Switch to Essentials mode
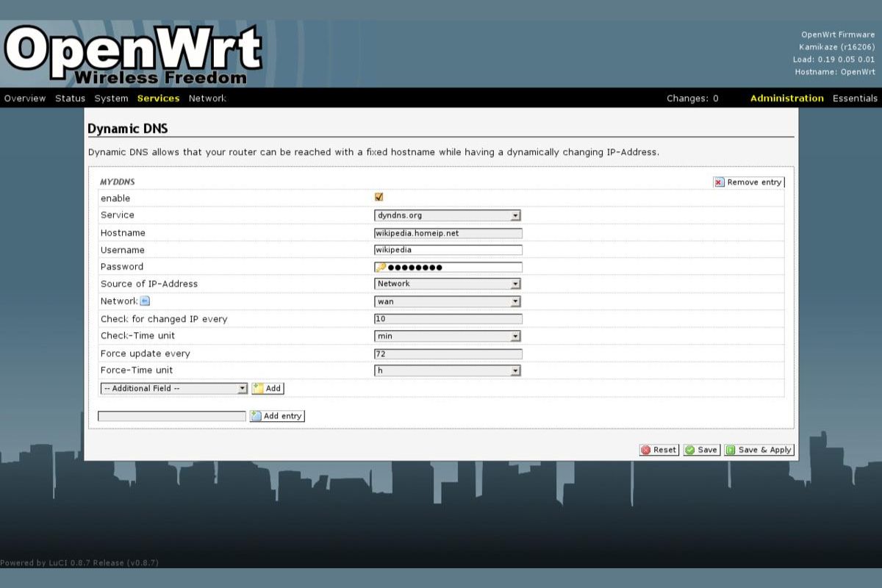Image resolution: width=882 pixels, height=588 pixels. tap(855, 98)
